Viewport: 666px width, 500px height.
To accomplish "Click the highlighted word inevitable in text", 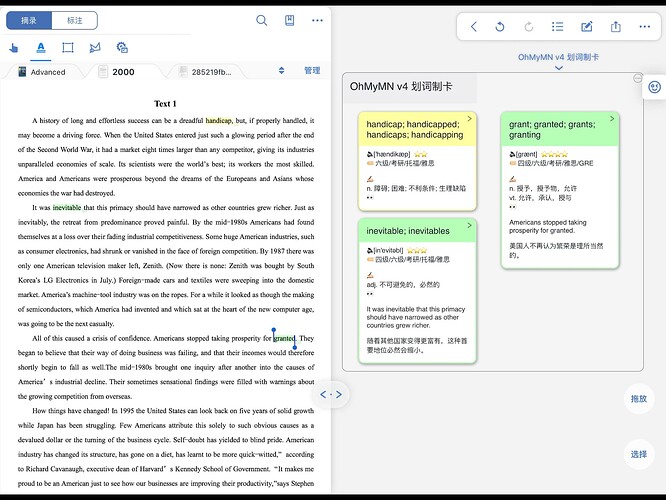I will coord(67,208).
